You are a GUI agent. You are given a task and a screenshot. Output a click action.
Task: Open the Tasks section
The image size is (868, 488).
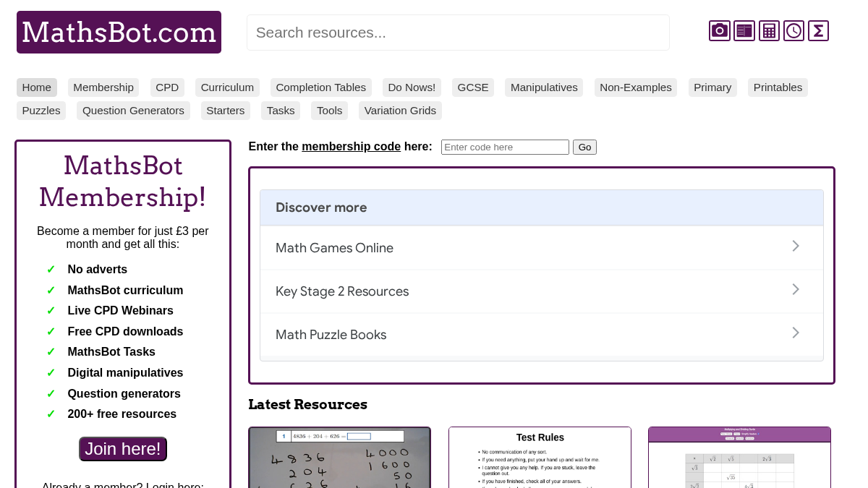click(x=281, y=111)
